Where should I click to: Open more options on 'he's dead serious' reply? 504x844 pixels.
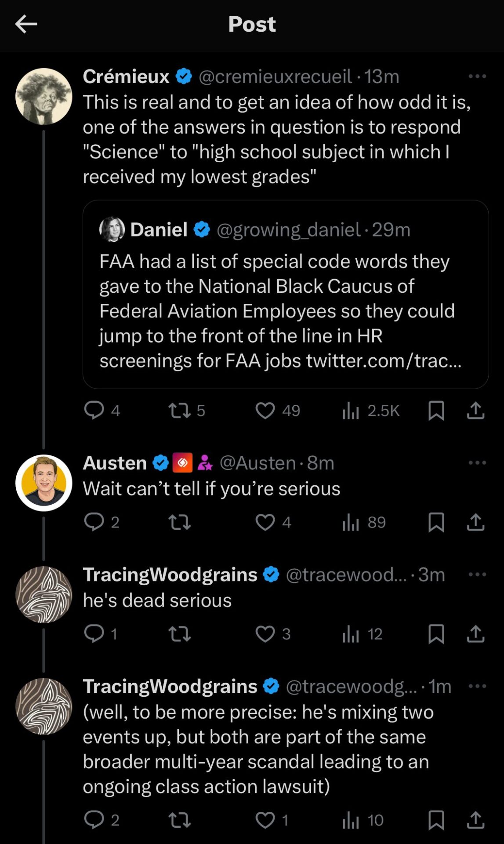click(x=477, y=575)
